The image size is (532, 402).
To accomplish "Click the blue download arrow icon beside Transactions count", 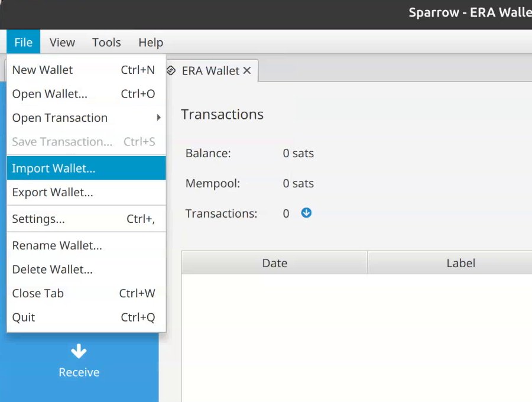I will [x=306, y=213].
